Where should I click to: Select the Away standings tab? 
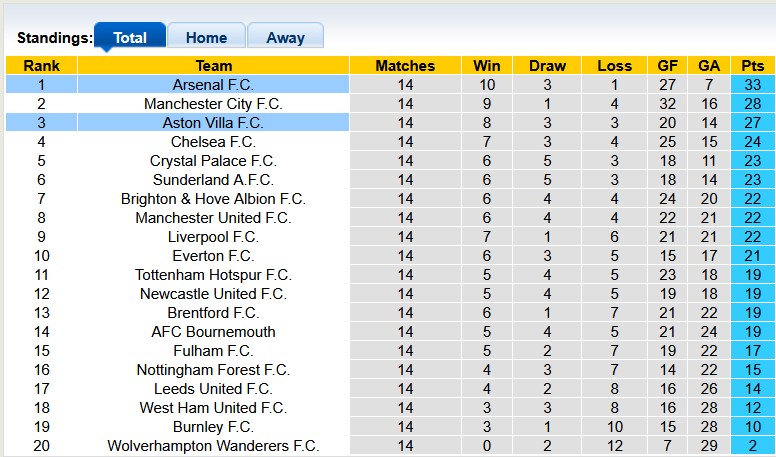(x=285, y=38)
